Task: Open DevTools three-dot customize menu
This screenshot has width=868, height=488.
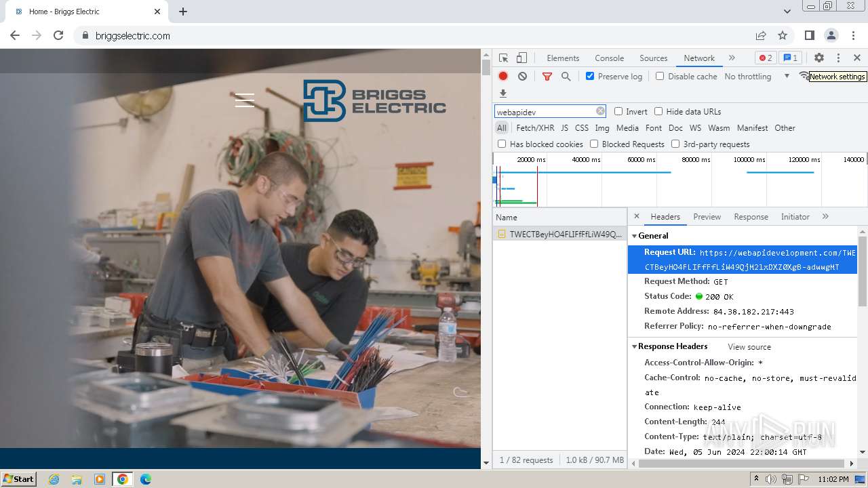Action: pyautogui.click(x=838, y=58)
